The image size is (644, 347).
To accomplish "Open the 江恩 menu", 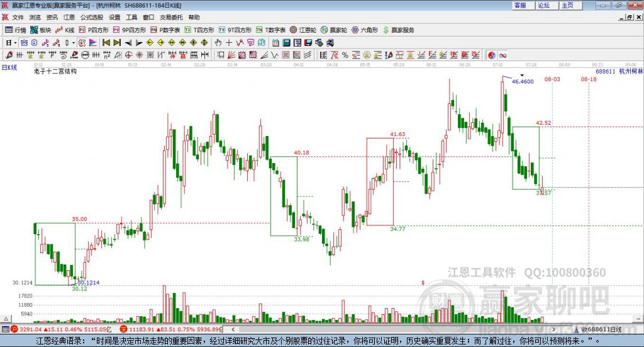I will [x=69, y=17].
